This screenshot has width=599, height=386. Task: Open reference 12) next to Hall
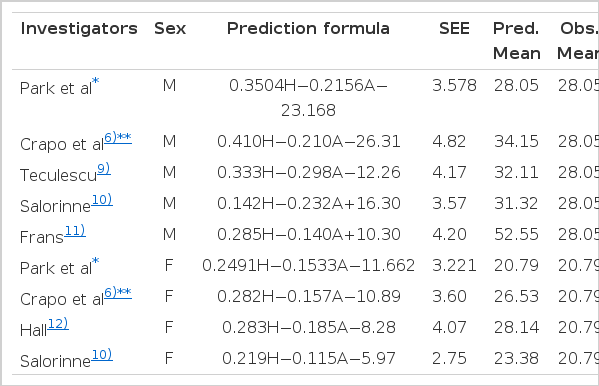58,323
